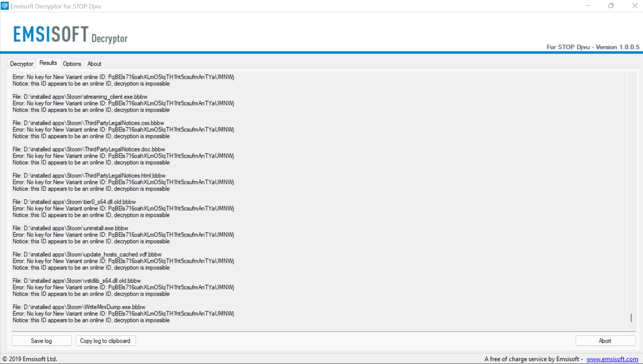
Task: Click the streaming_client.exe.bbbw file line
Action: [x=80, y=97]
